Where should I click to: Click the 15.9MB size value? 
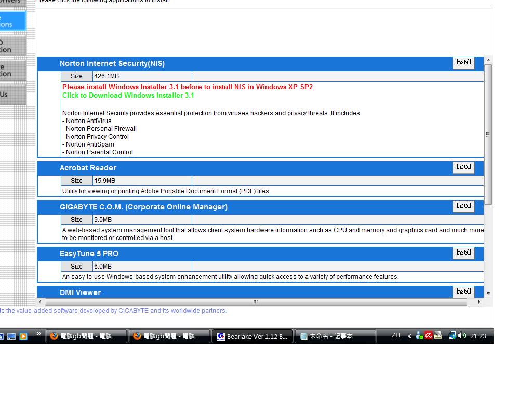tap(105, 181)
